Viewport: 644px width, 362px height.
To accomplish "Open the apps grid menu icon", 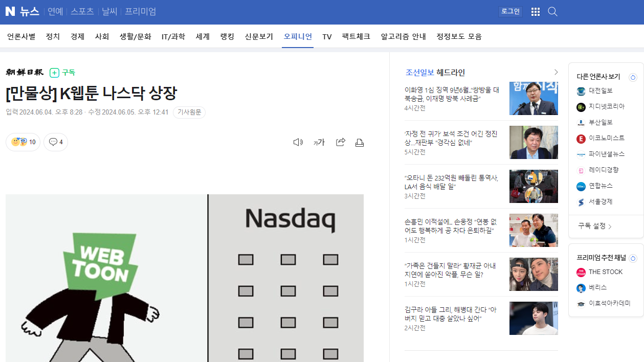I will coord(536,12).
